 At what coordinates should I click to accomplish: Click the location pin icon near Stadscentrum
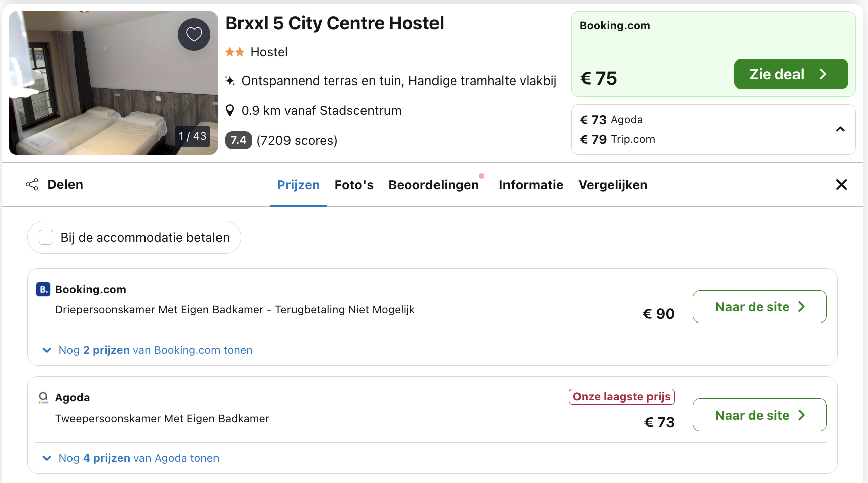coord(231,110)
